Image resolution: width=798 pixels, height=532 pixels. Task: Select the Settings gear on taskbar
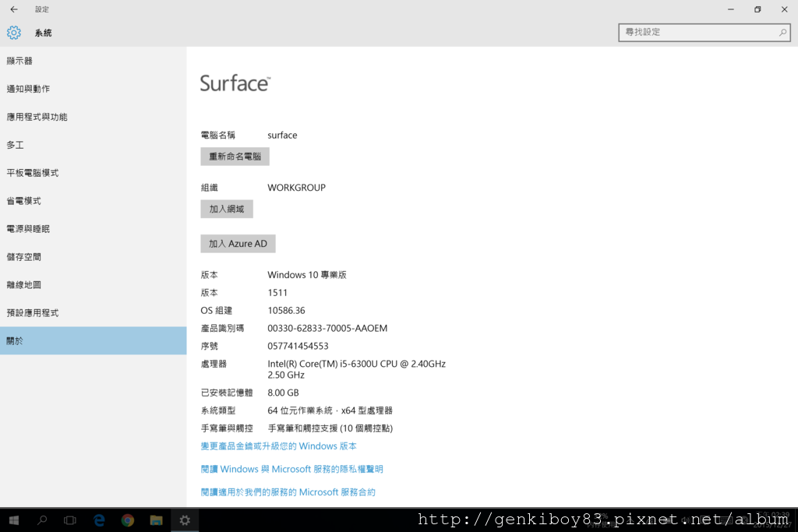185,520
